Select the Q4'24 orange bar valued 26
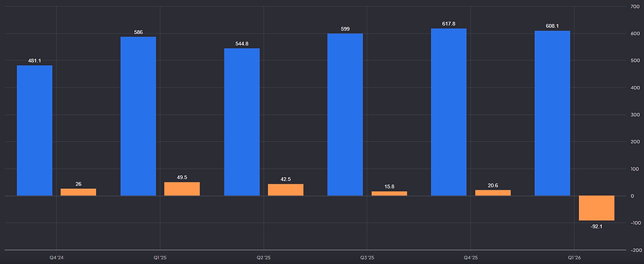 pos(78,192)
